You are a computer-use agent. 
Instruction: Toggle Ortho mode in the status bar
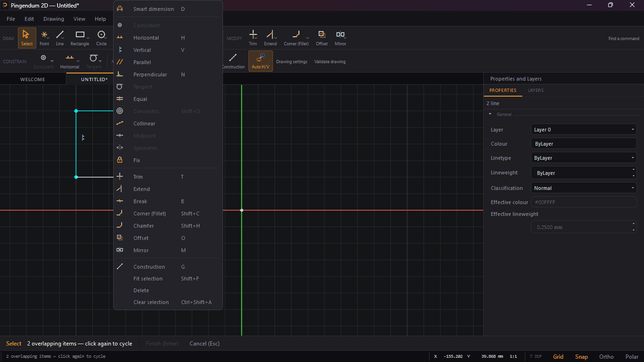606,357
